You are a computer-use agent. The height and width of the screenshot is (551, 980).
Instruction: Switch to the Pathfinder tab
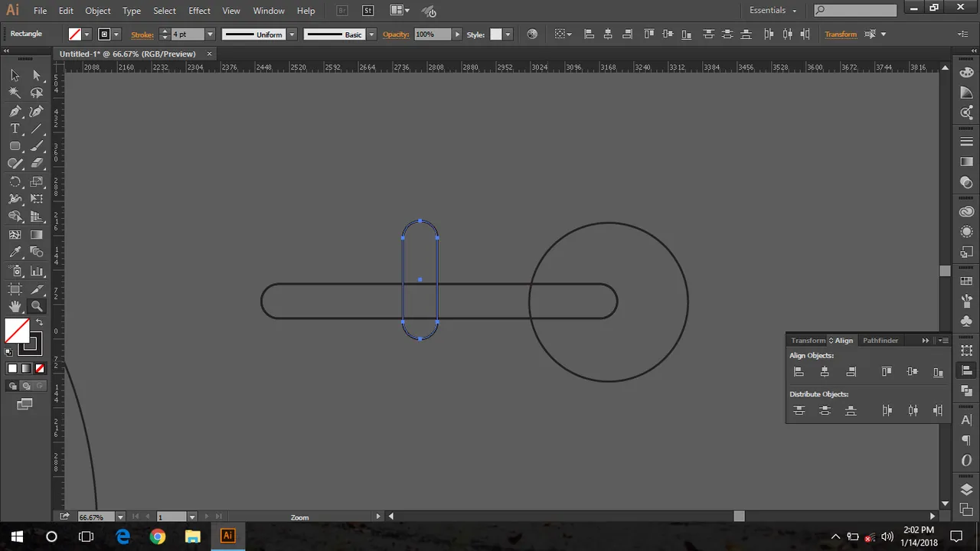click(x=880, y=341)
